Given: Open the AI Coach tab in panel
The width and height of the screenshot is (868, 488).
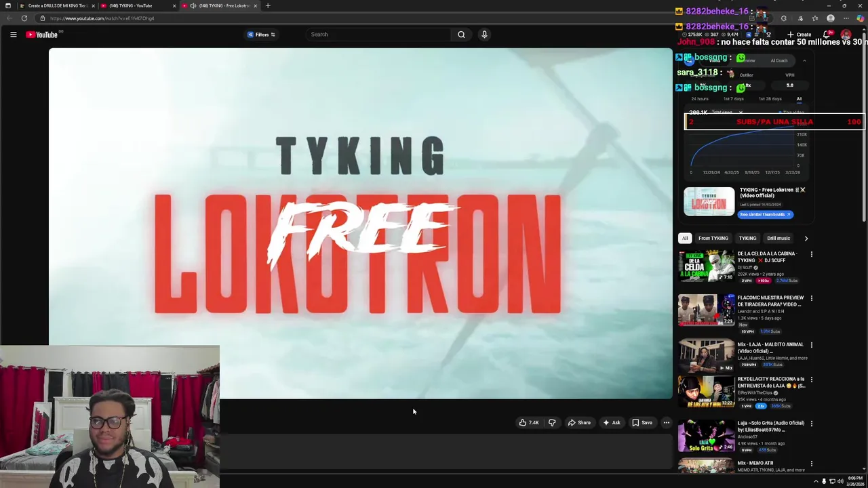Looking at the screenshot, I should [x=778, y=61].
